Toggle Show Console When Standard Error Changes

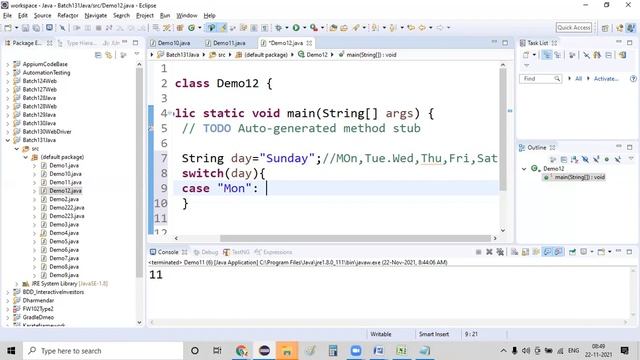click(558, 252)
